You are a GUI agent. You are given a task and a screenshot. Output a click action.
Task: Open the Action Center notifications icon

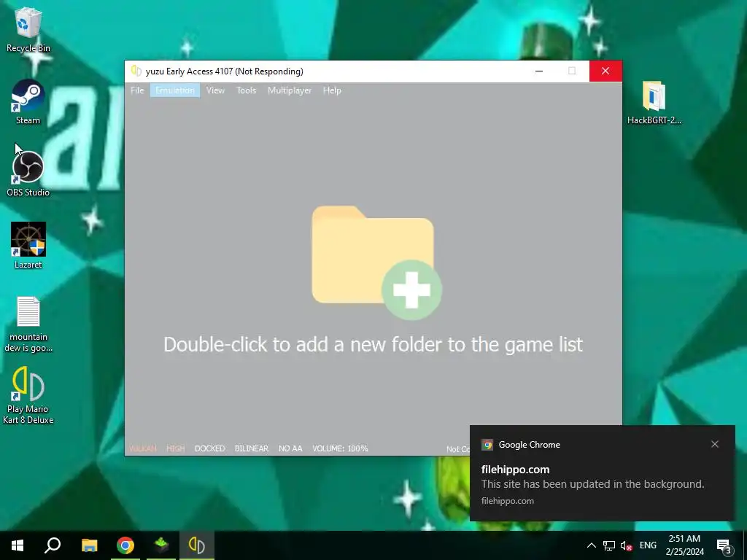(724, 545)
